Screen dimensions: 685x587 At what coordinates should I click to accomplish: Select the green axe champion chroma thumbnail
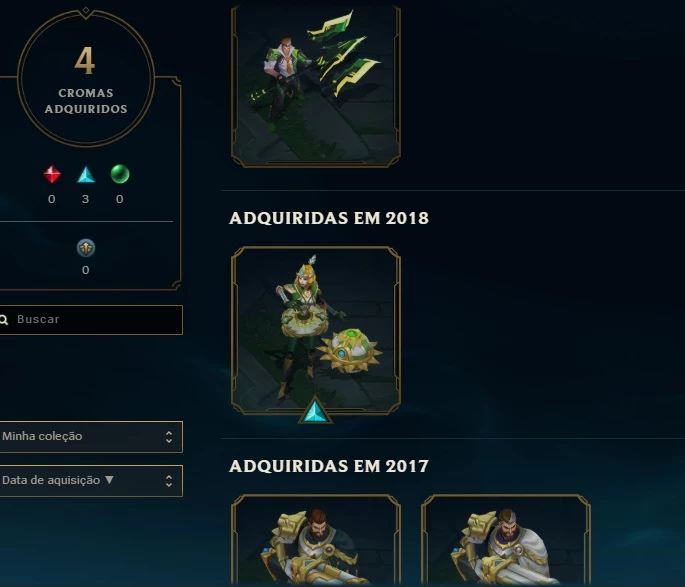(315, 86)
